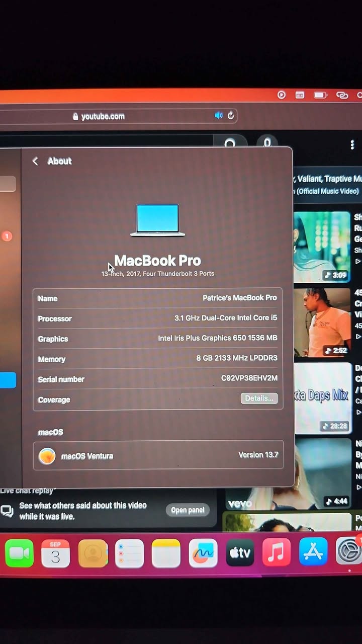Click the Coverage Details... button
362x644 pixels.
coord(259,398)
